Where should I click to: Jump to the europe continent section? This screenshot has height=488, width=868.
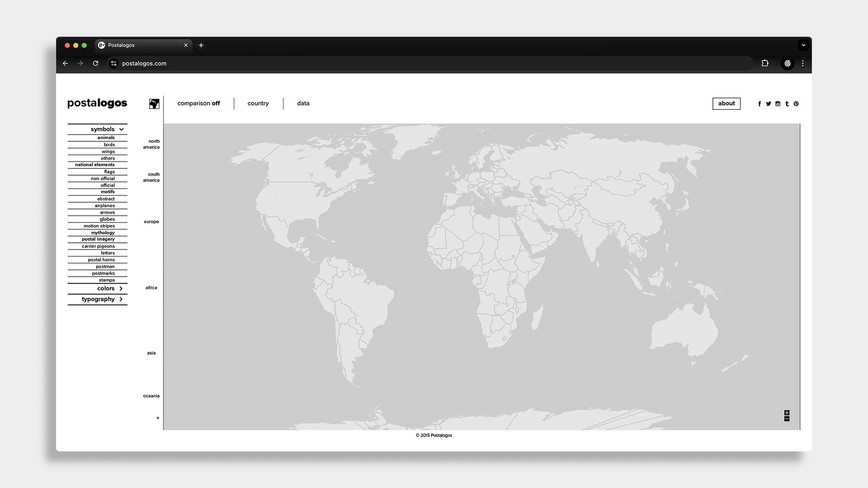pos(151,222)
